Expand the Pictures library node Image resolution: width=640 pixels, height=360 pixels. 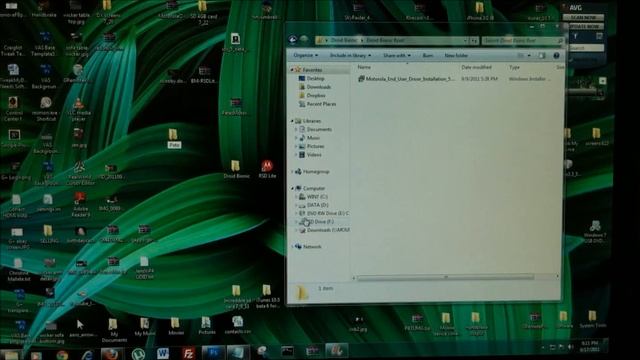coord(296,146)
